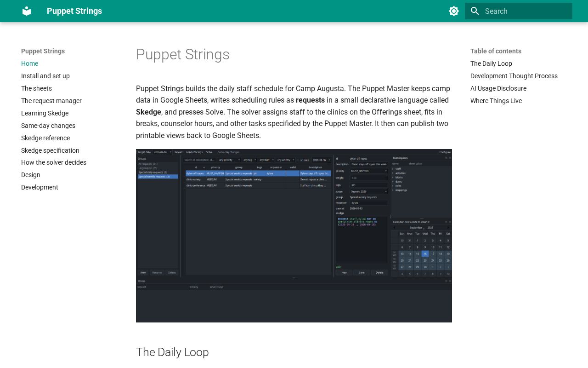Viewport: 588px width, 368px height.
Task: Open the Install and set up page
Action: [x=45, y=76]
